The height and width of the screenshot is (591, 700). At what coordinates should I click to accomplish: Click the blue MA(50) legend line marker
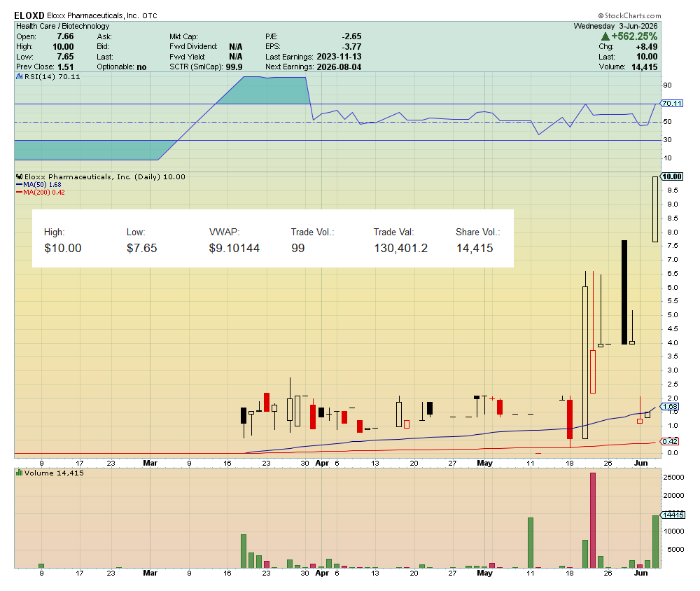[x=19, y=184]
